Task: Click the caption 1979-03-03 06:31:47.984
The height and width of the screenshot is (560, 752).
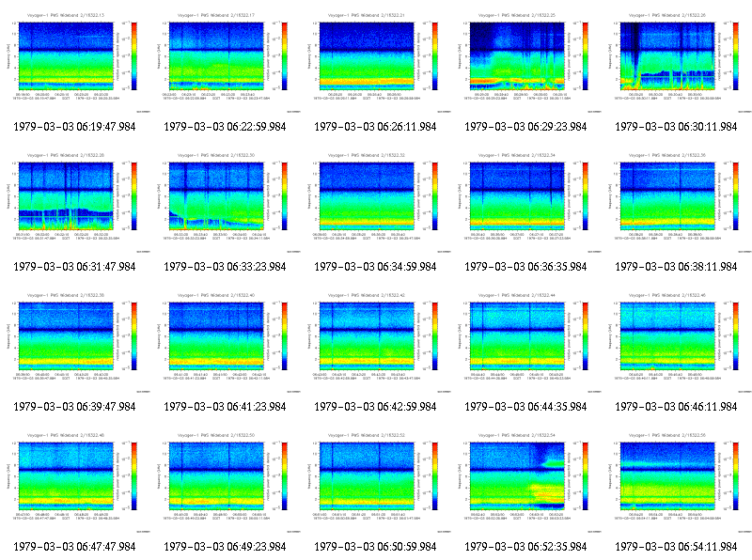Action: 74,267
